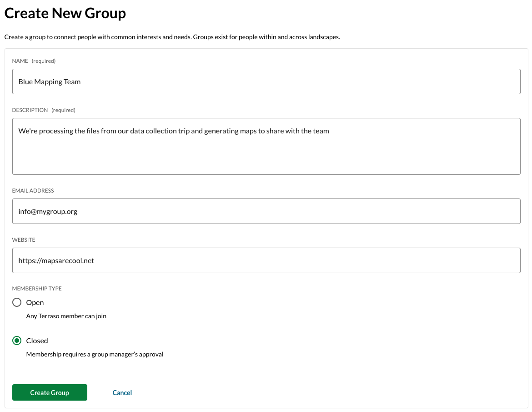Click the Create Group button
The height and width of the screenshot is (412, 532).
50,392
